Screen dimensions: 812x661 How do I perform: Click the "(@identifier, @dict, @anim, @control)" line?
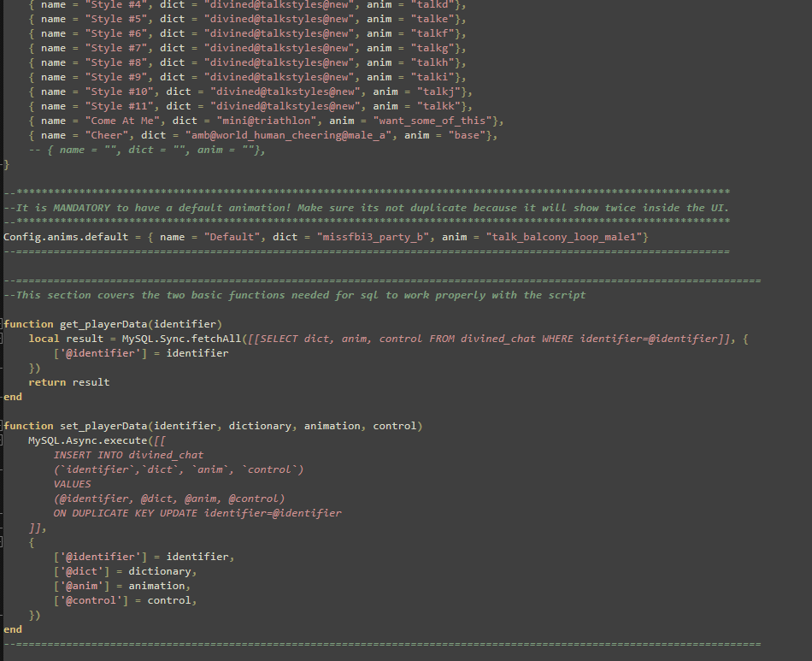coord(169,499)
